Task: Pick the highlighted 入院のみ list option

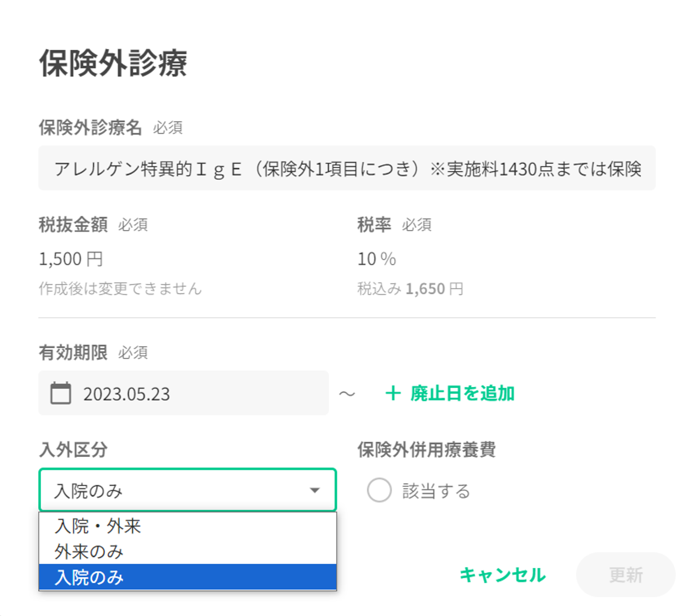Action: tap(89, 577)
